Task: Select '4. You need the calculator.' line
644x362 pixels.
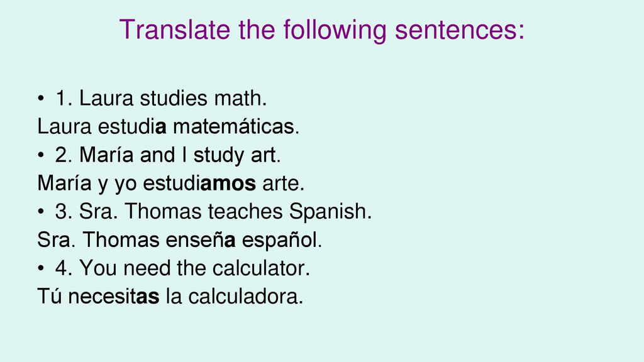Action: [x=183, y=268]
